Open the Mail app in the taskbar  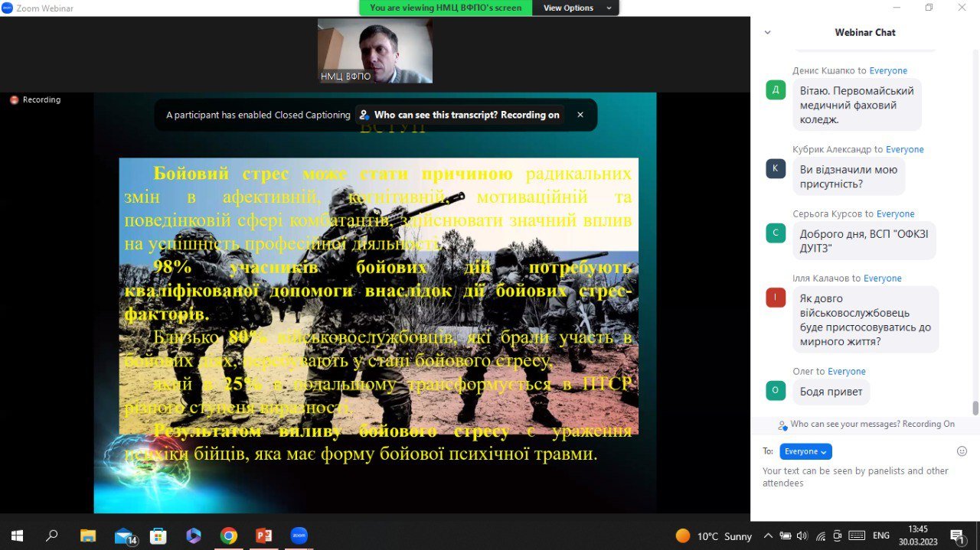[x=124, y=535]
